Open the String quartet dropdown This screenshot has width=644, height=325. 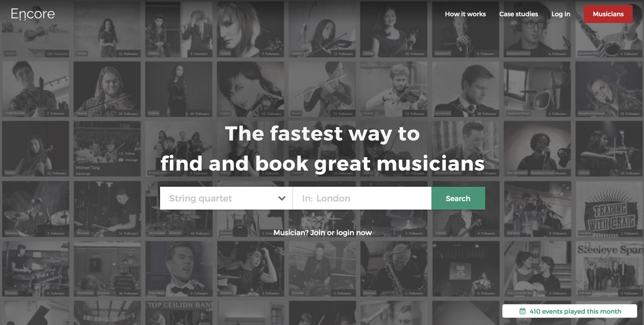[226, 198]
